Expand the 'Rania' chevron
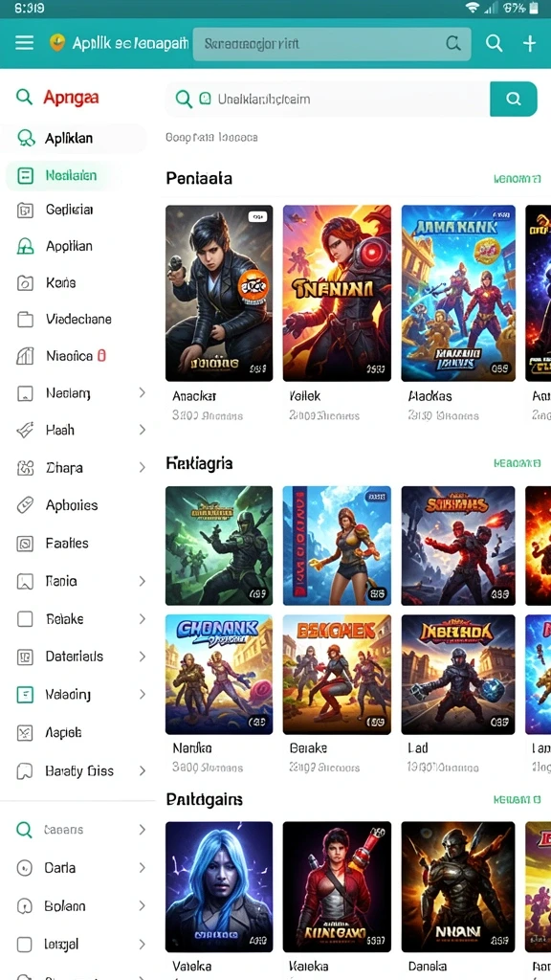 pos(142,581)
